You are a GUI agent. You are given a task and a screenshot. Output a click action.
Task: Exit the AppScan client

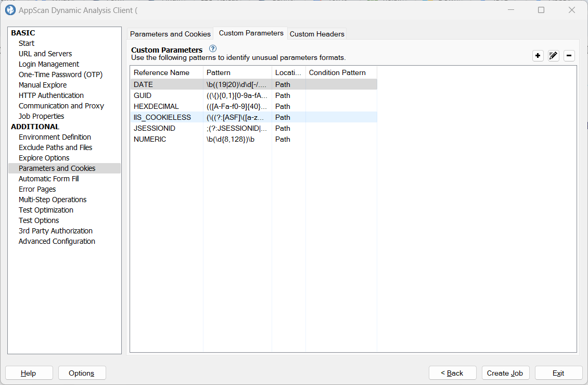click(x=558, y=372)
